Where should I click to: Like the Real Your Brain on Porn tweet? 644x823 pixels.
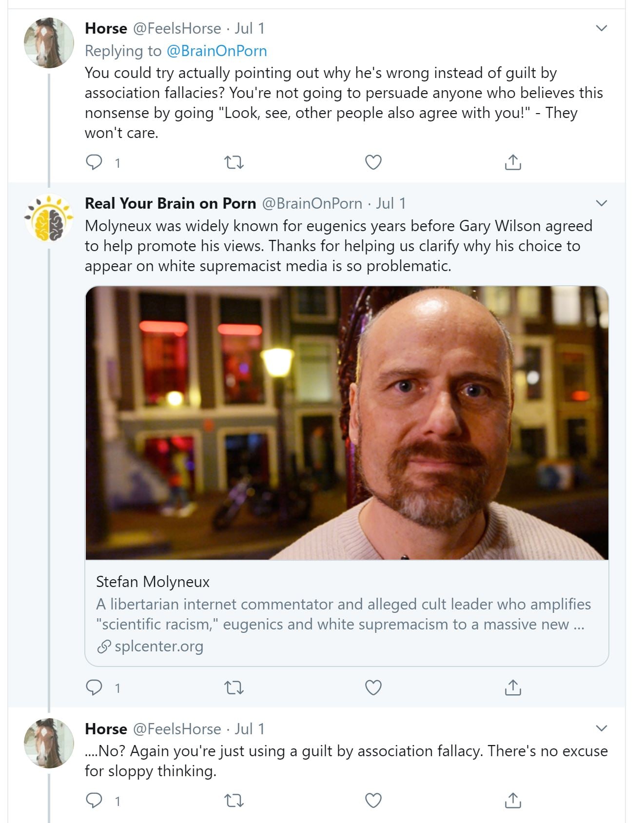click(373, 687)
